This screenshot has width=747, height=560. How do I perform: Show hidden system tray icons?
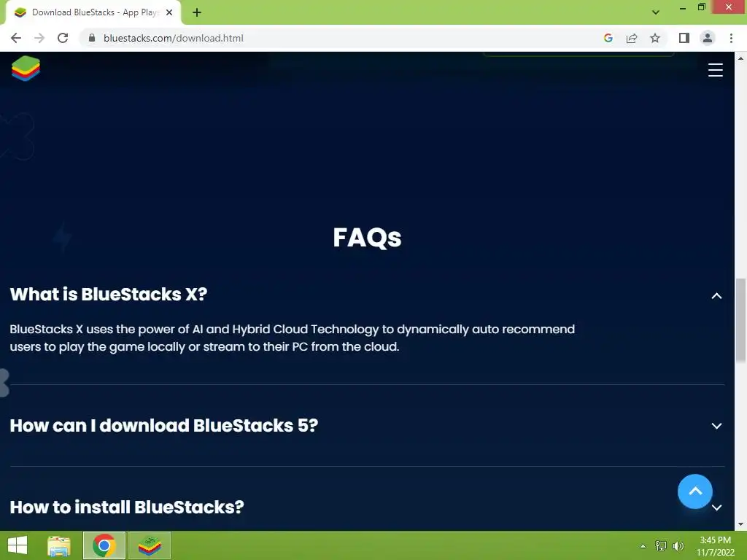pyautogui.click(x=643, y=546)
